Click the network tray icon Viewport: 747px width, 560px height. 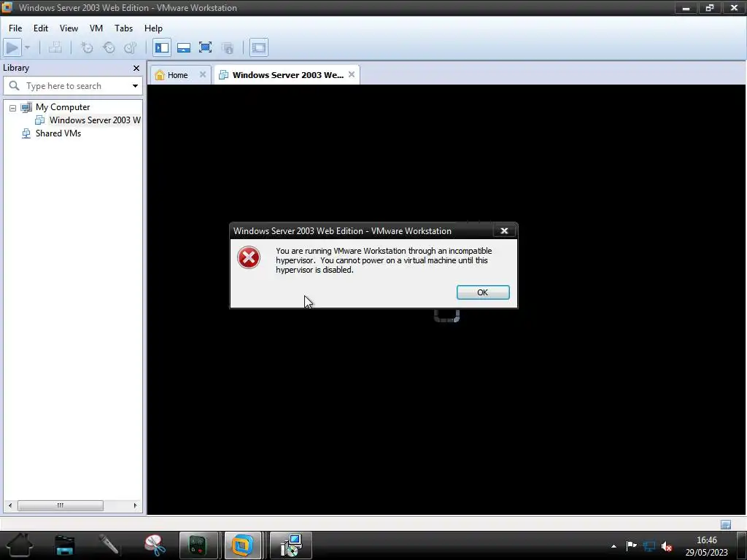649,546
